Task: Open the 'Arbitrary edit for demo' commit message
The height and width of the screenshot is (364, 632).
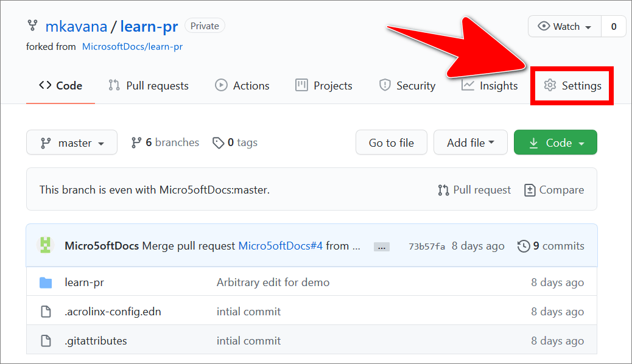Action: tap(273, 282)
